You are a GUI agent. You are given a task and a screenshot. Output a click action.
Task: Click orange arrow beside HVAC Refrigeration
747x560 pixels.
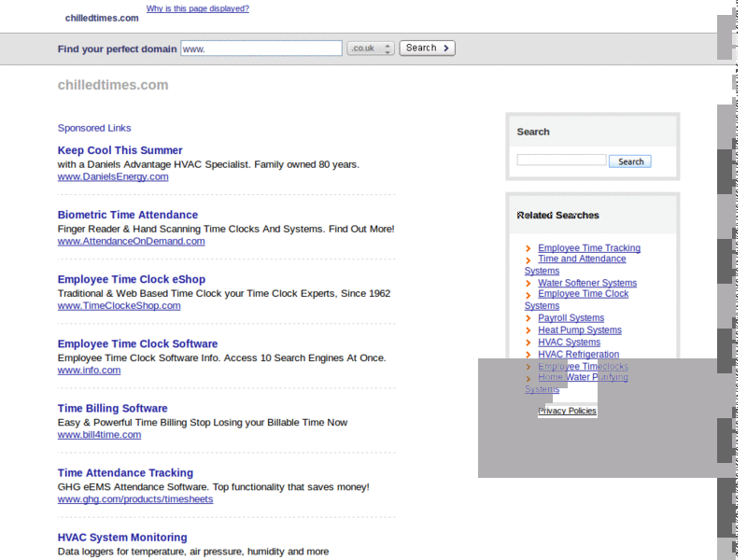pos(528,355)
